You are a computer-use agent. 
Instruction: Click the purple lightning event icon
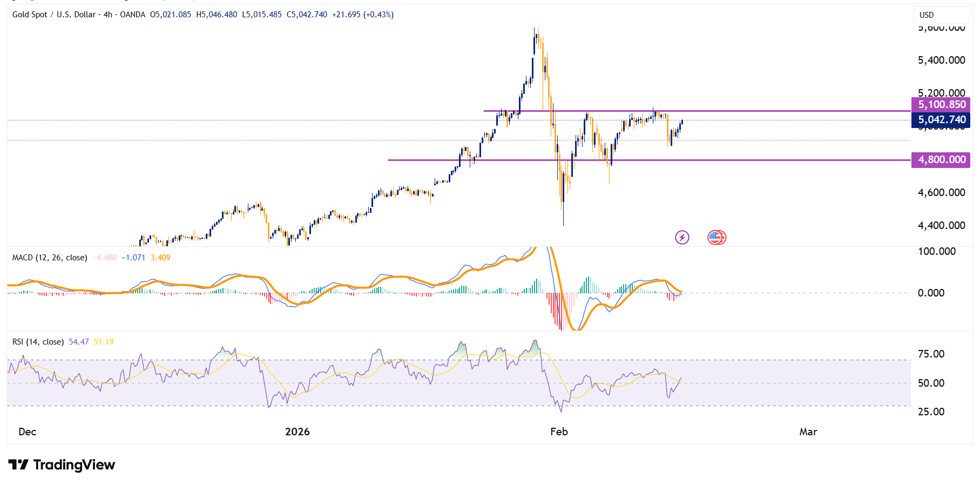click(682, 237)
